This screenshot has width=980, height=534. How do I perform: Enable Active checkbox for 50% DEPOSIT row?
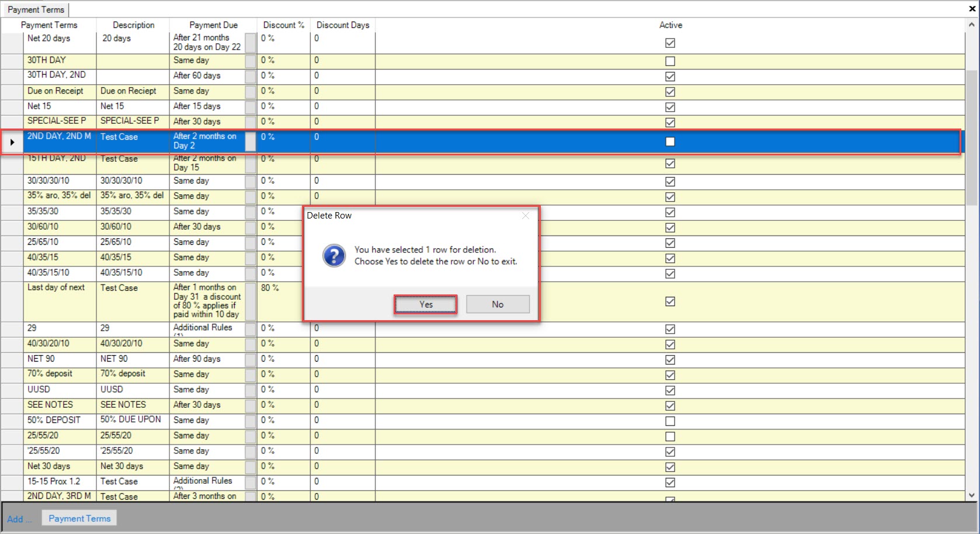coord(670,421)
